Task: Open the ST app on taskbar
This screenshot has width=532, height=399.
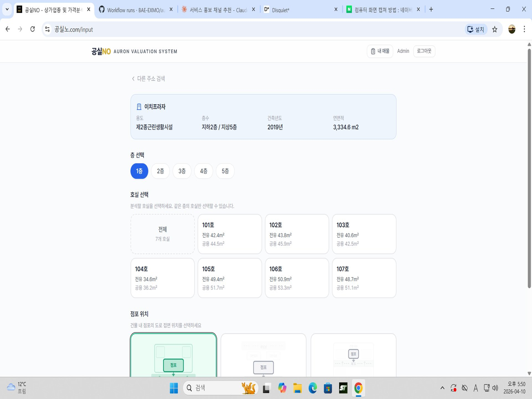Action: click(x=343, y=388)
